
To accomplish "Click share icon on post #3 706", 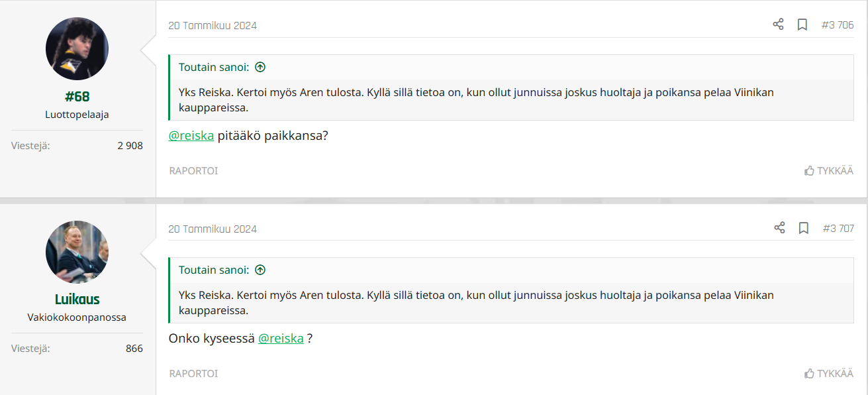I will (778, 25).
